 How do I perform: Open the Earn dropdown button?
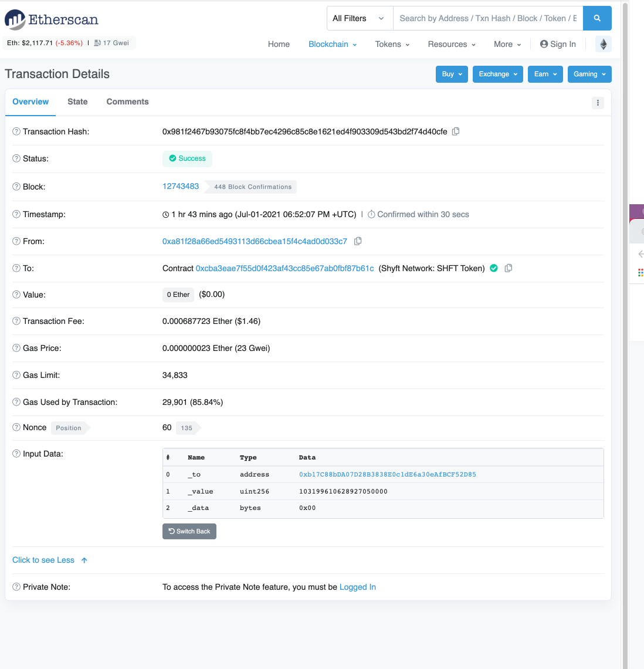pyautogui.click(x=545, y=75)
